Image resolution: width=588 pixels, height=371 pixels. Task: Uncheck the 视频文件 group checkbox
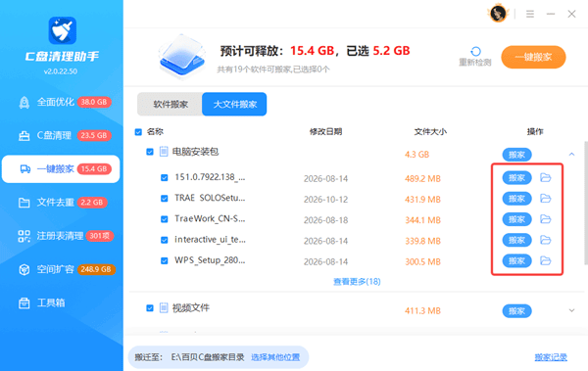tap(150, 308)
